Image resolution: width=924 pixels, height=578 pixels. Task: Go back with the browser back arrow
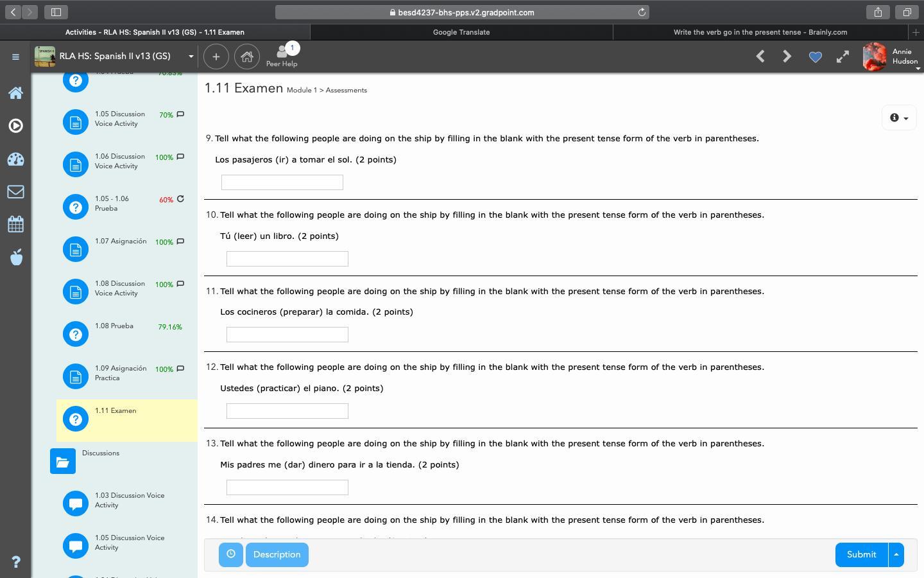coord(13,12)
